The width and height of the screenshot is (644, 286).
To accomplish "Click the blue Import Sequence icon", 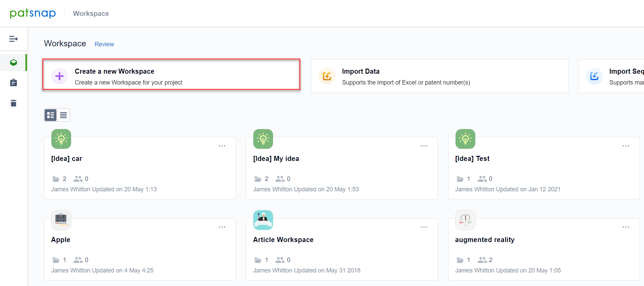I will (594, 76).
